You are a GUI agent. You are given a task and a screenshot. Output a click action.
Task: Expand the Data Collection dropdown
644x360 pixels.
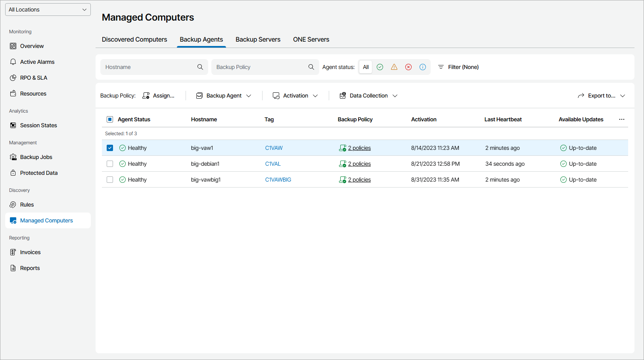click(369, 96)
